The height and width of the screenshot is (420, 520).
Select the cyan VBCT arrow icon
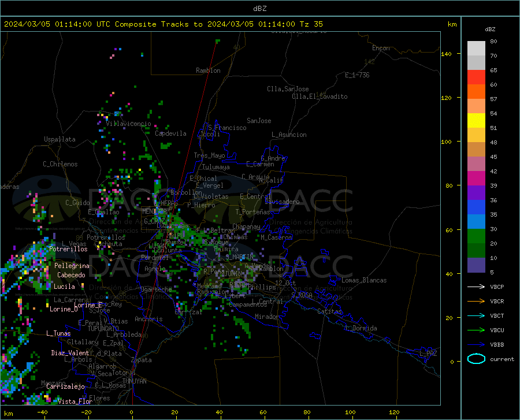(476, 315)
